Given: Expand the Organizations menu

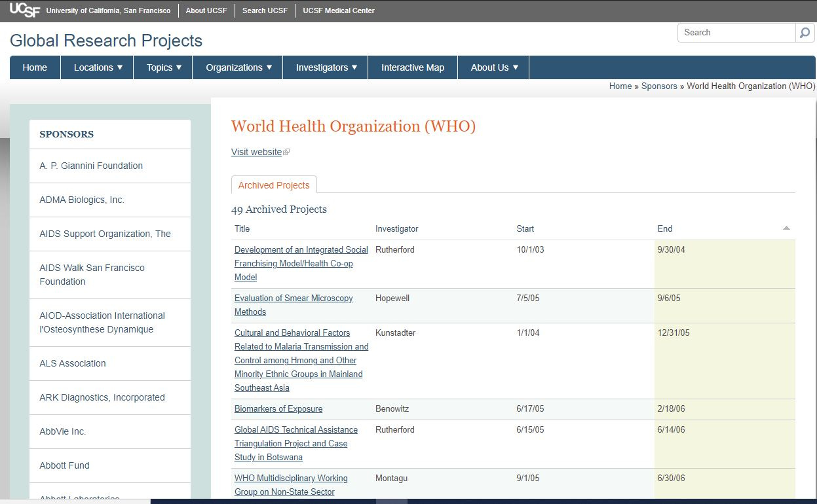Looking at the screenshot, I should click(238, 67).
